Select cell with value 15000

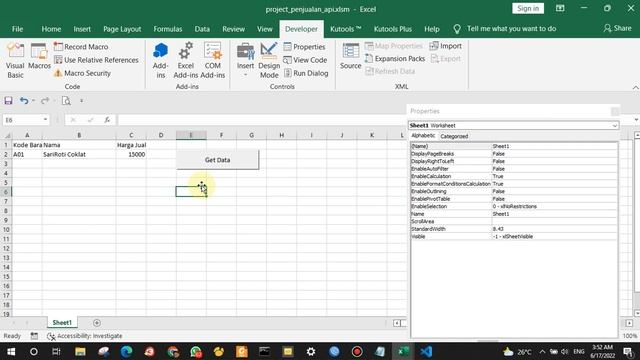point(131,154)
